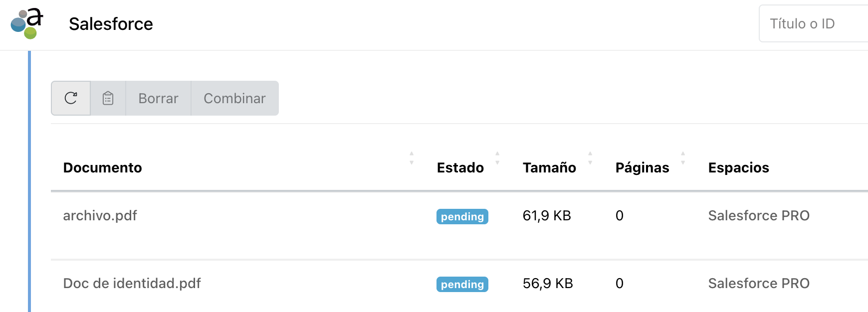Click the clipboard list icon button

[108, 98]
